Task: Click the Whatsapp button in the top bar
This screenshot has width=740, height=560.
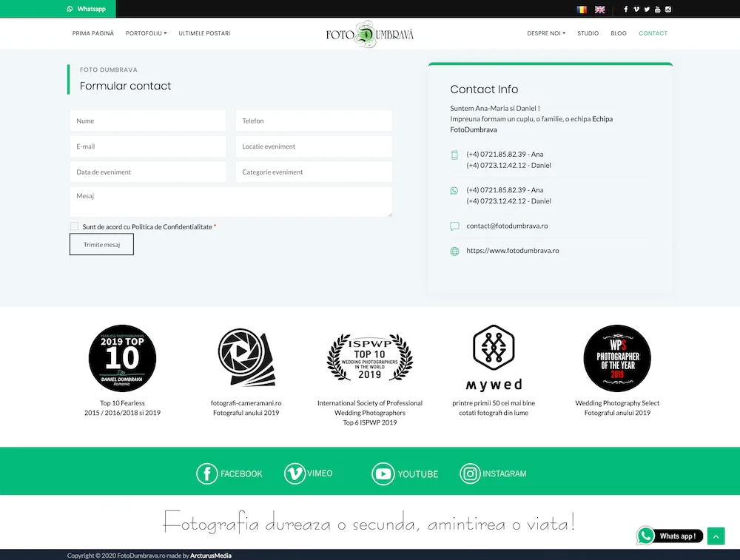Action: point(87,9)
